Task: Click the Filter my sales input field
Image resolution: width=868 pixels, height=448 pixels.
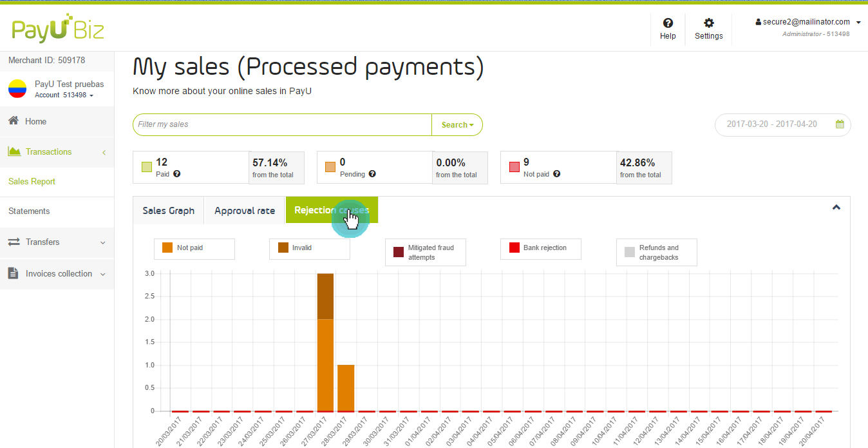Action: pyautogui.click(x=282, y=124)
